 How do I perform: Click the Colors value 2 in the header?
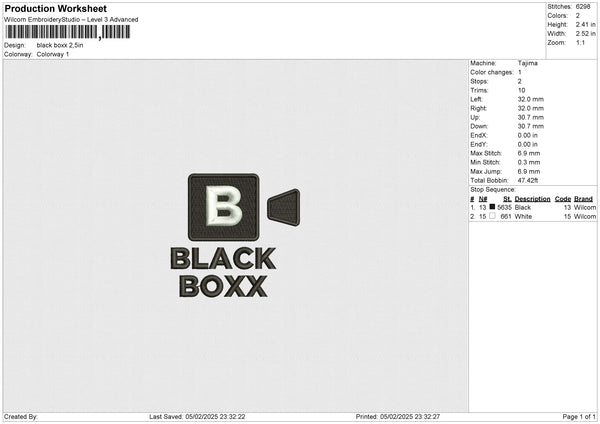[x=578, y=16]
